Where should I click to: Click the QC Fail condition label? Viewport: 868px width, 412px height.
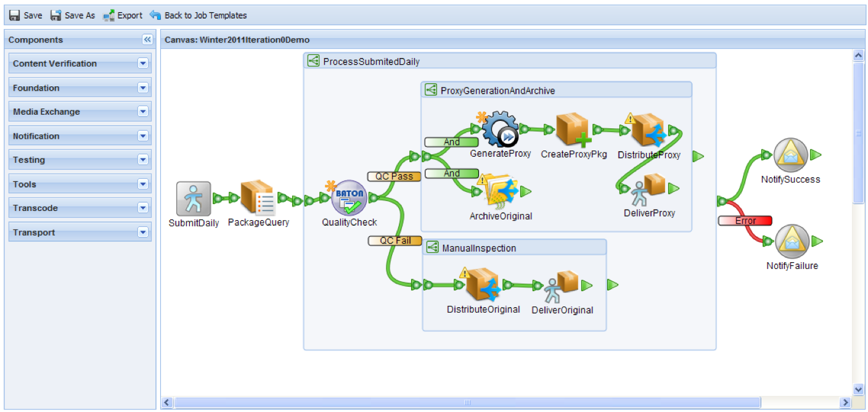pyautogui.click(x=395, y=241)
